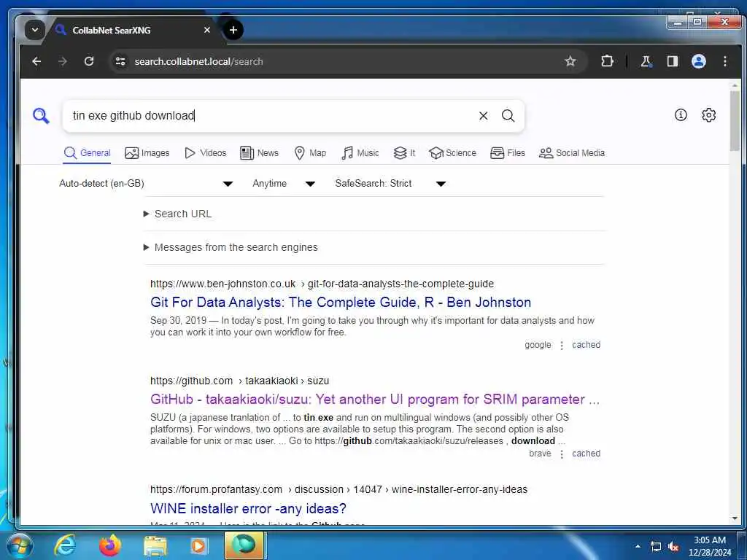
Task: Open a new tab with plus button
Action: pos(233,30)
